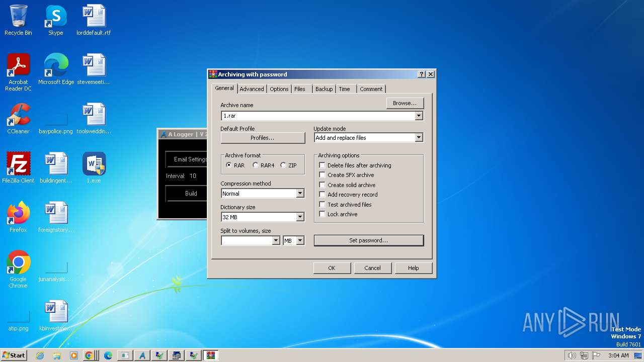The width and height of the screenshot is (644, 362).
Task: Launch Firefox desktop shortcut
Action: pyautogui.click(x=18, y=217)
